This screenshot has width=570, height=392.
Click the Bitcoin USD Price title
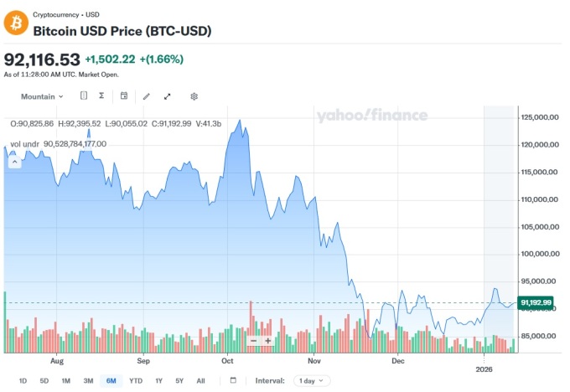click(x=122, y=31)
